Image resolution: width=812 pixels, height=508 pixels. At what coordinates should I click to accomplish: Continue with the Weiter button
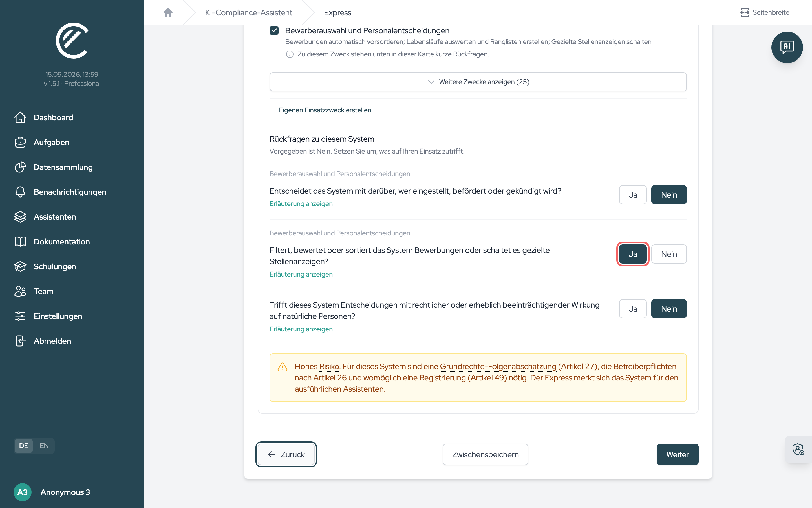tap(678, 454)
